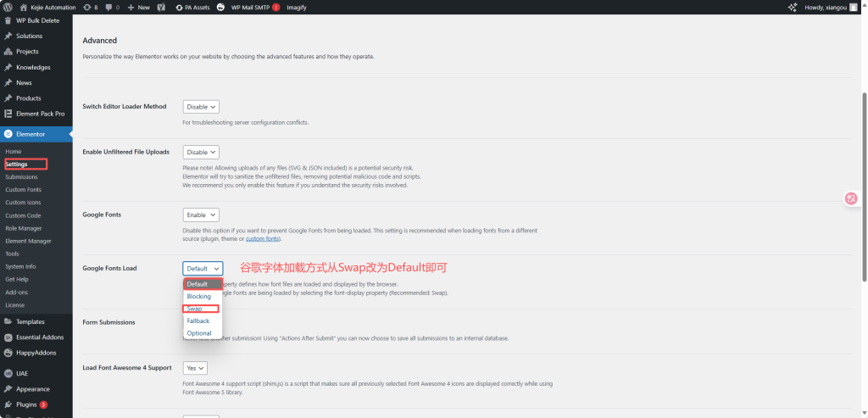This screenshot has width=868, height=418.
Task: Select Optional in the Google Fonts Load list
Action: 202,333
